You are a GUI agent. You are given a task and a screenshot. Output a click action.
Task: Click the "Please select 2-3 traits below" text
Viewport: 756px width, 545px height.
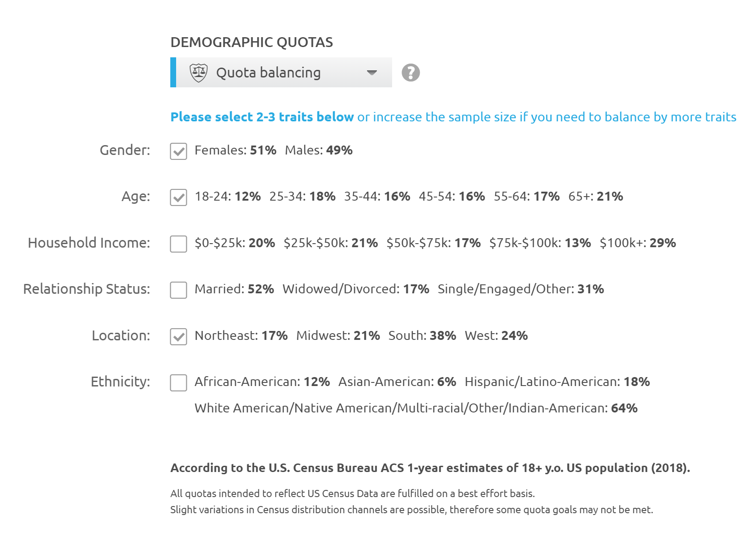(x=262, y=117)
